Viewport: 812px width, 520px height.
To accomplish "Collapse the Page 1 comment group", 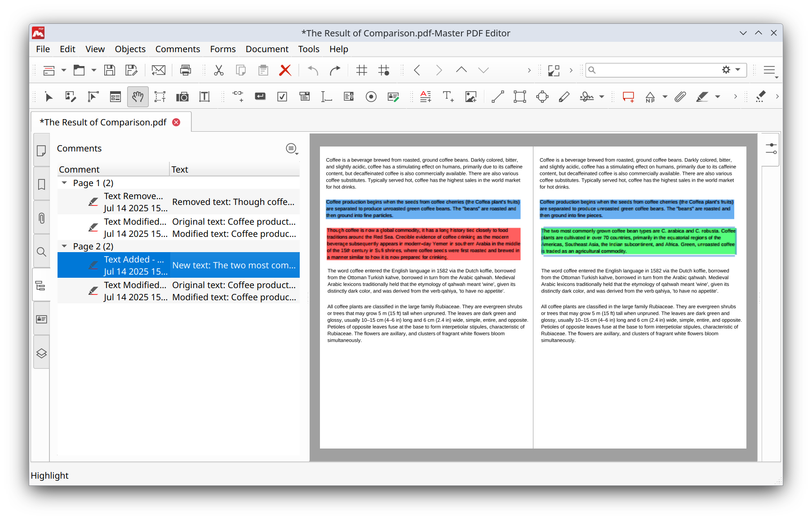I will tap(64, 183).
